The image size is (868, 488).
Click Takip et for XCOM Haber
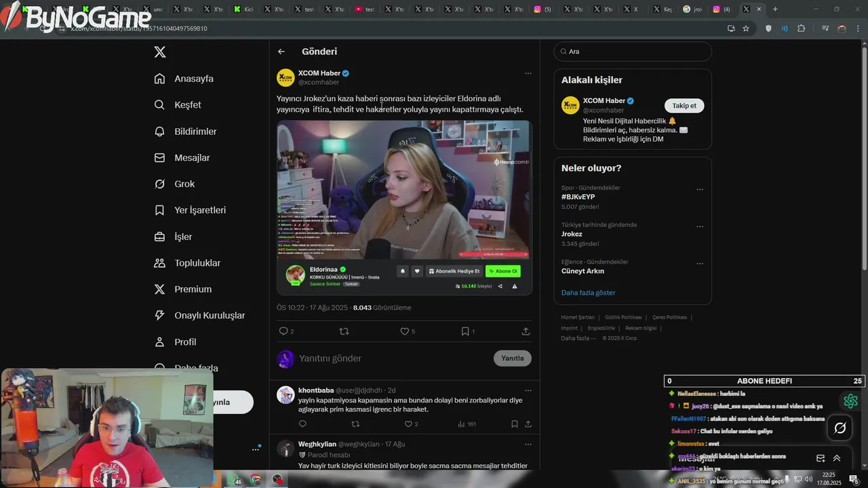(x=684, y=106)
